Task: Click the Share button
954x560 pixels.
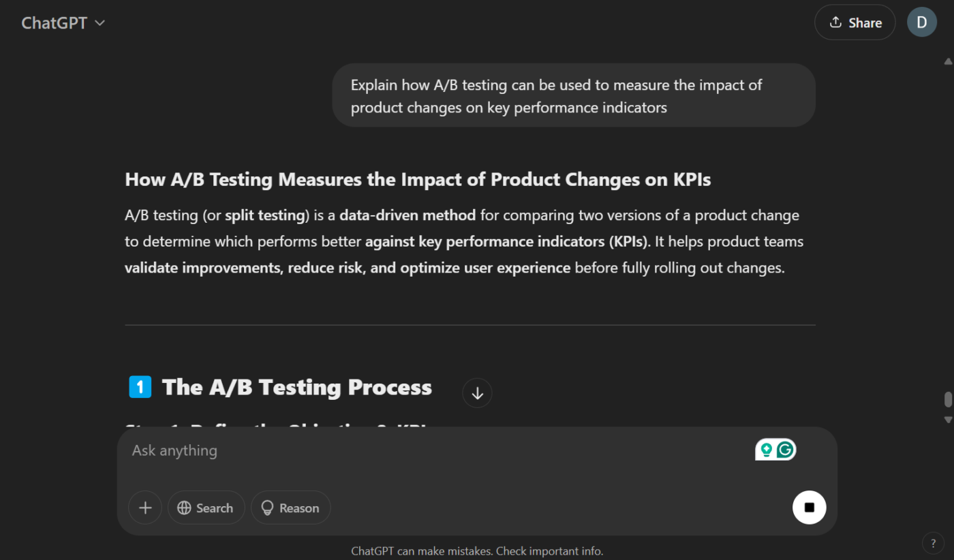Action: pyautogui.click(x=855, y=22)
